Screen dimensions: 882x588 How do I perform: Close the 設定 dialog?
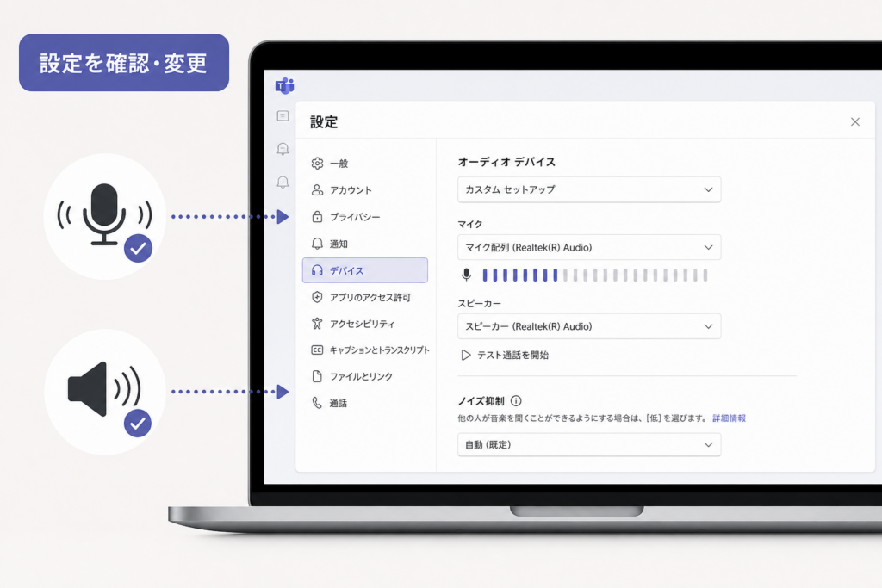(855, 122)
